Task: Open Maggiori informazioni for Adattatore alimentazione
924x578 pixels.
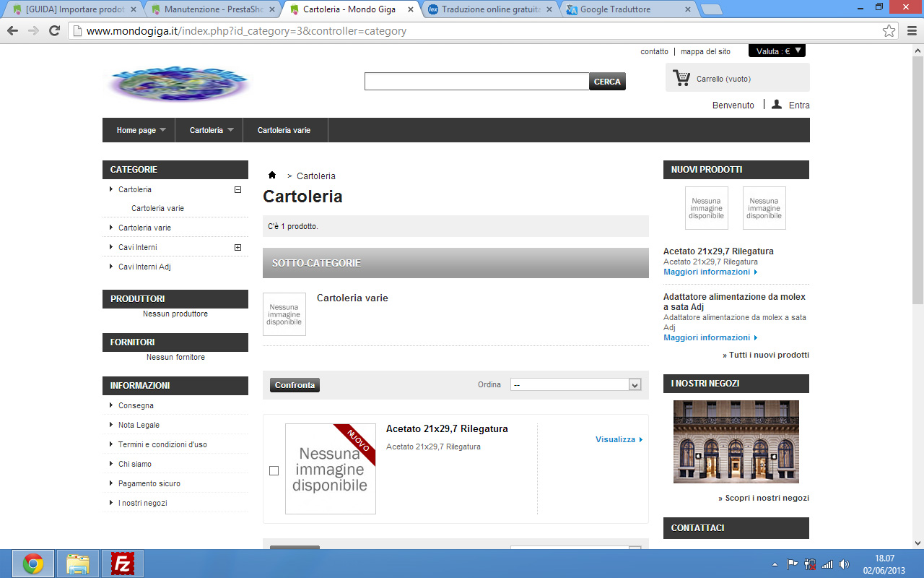Action: [710, 337]
